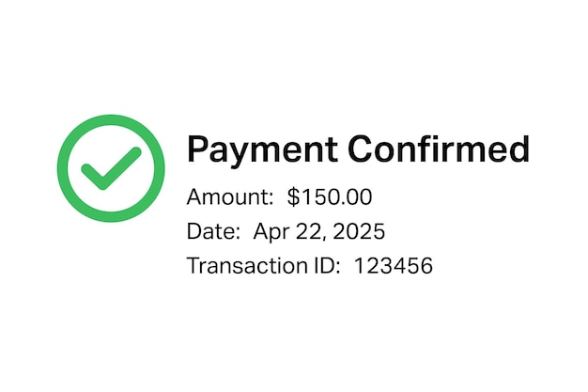Screen dimensions: 588x392
Task: Click the ID: text before 123456
Action: tap(326, 266)
